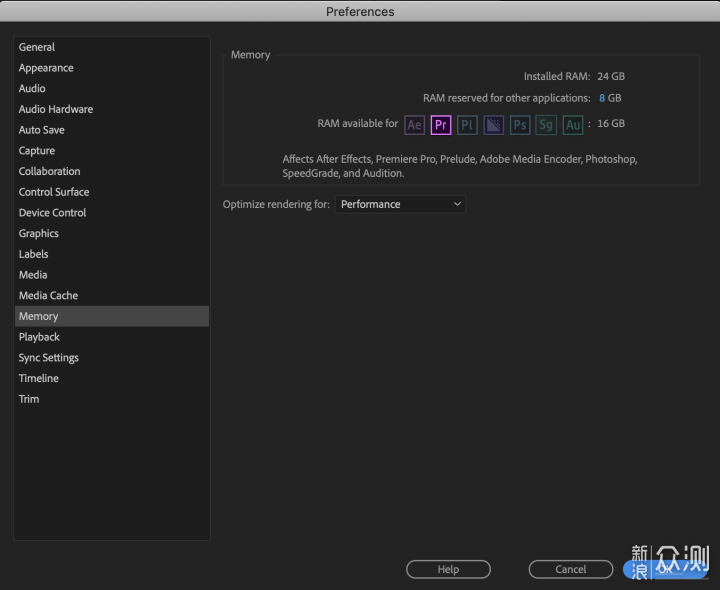Click the Help button
Image resolution: width=720 pixels, height=590 pixels.
click(x=448, y=569)
